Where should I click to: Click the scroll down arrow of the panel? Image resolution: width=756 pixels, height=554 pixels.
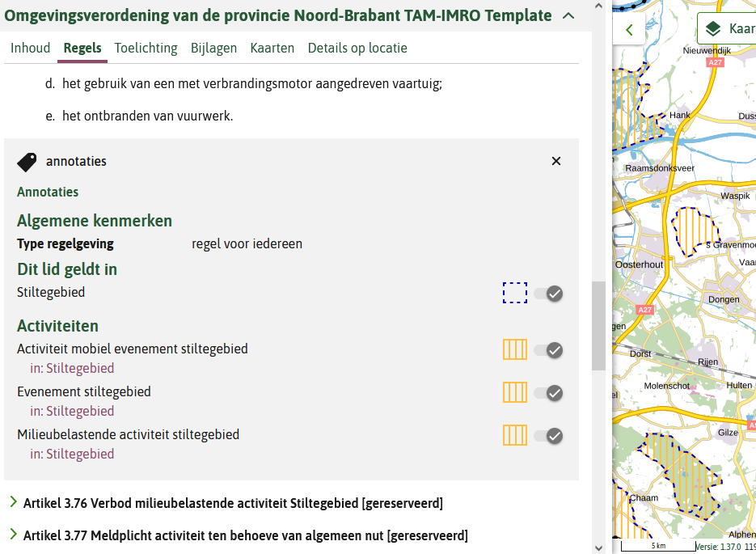tap(598, 548)
